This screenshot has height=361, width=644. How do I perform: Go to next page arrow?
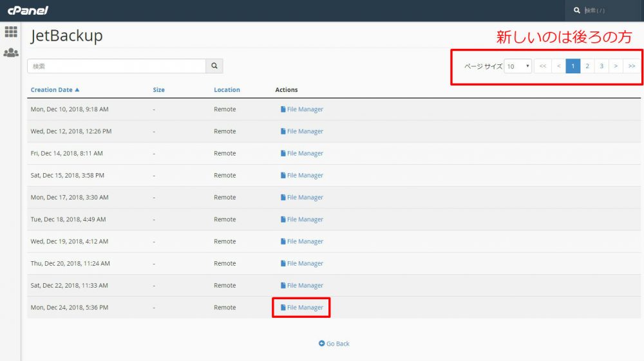pos(616,66)
